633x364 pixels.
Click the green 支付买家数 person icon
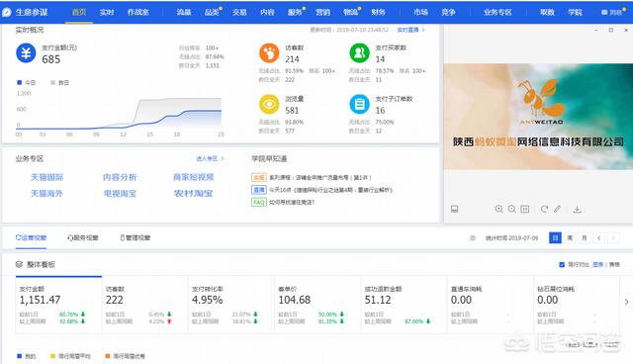pyautogui.click(x=359, y=53)
